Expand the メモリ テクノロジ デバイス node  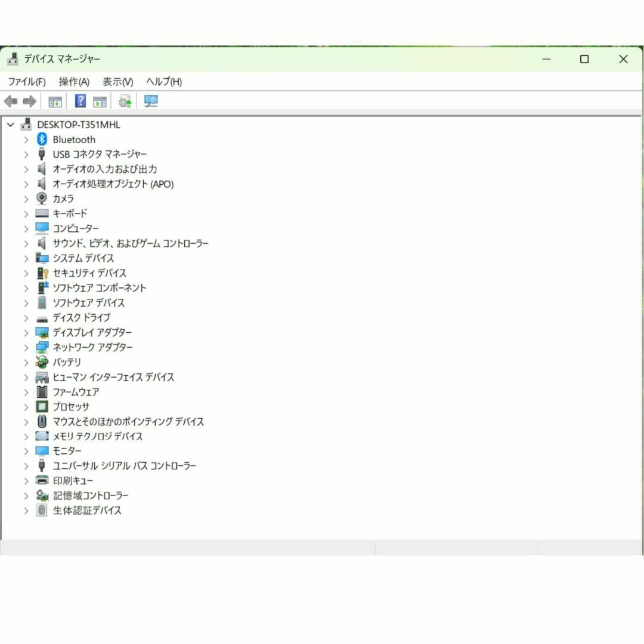click(x=26, y=436)
